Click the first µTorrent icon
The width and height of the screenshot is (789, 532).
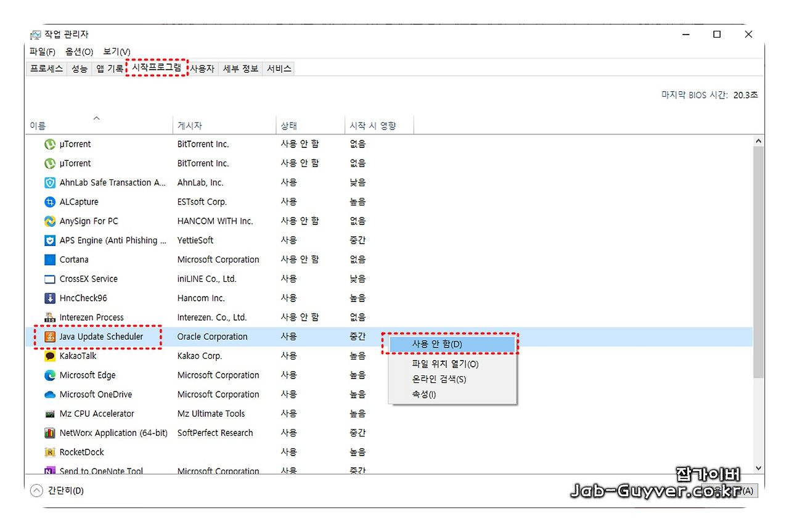tap(50, 144)
